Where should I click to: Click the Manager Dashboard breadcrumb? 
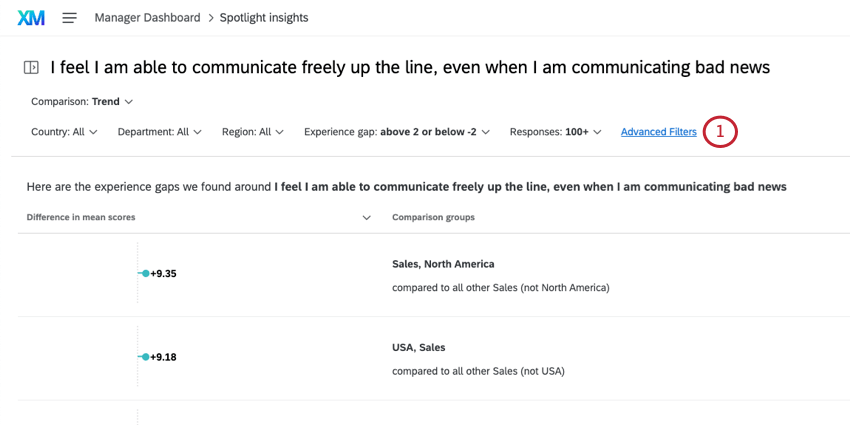[147, 18]
